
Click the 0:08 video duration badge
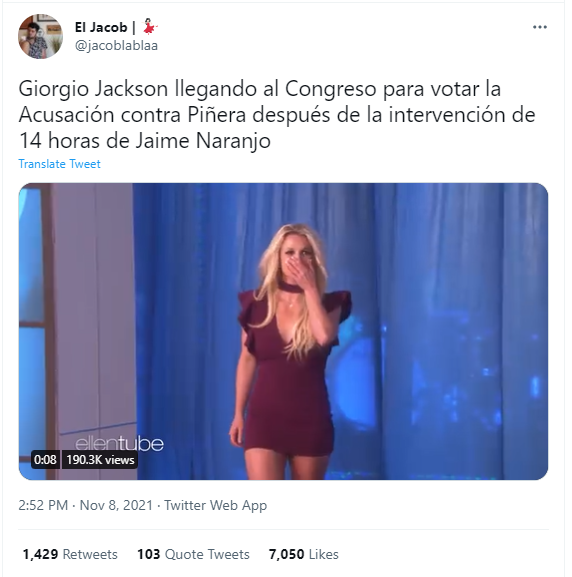pos(45,460)
